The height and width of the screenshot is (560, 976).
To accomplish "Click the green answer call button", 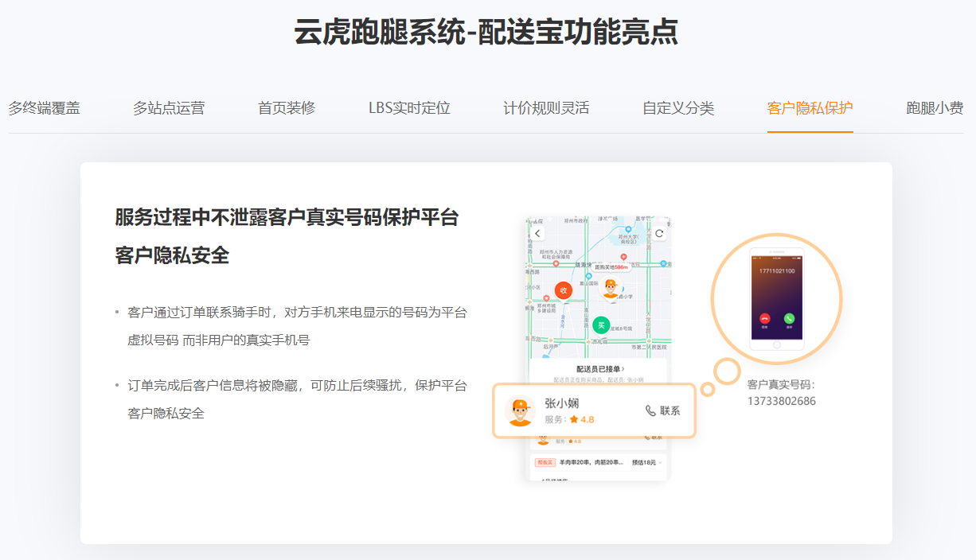I will click(789, 318).
